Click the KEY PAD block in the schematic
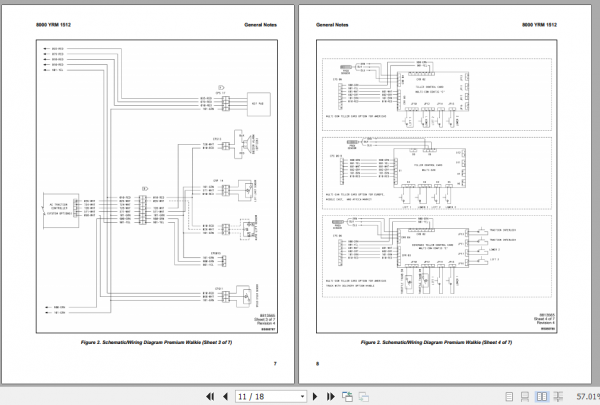 pos(259,104)
